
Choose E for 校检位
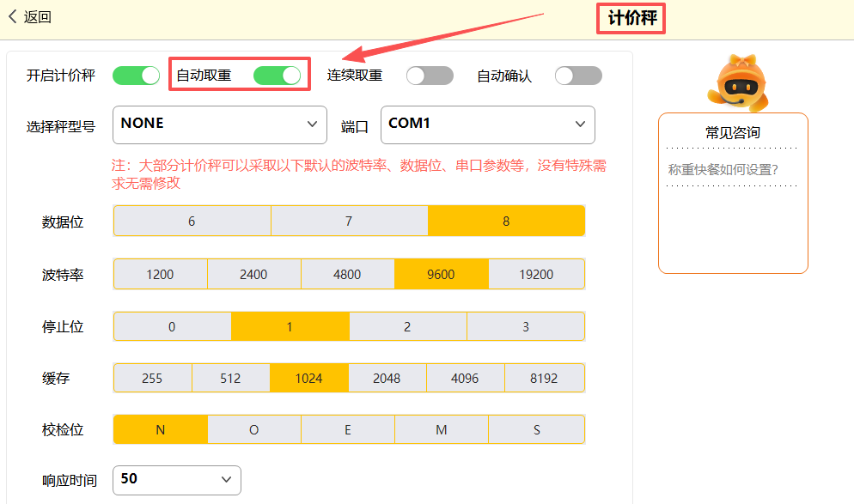pos(348,429)
